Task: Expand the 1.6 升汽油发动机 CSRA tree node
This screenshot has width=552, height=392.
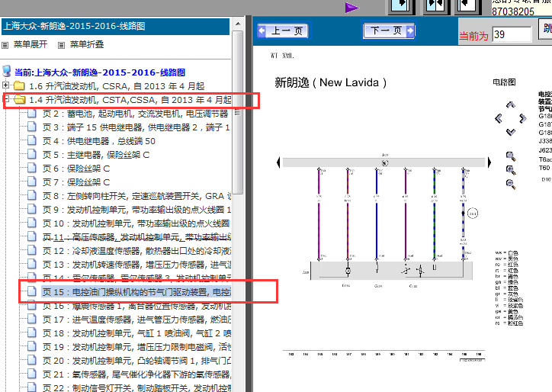Action: coord(5,85)
